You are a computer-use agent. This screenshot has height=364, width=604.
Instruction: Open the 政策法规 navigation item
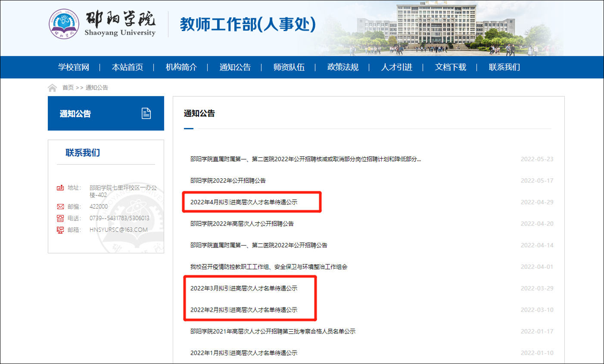pos(343,67)
